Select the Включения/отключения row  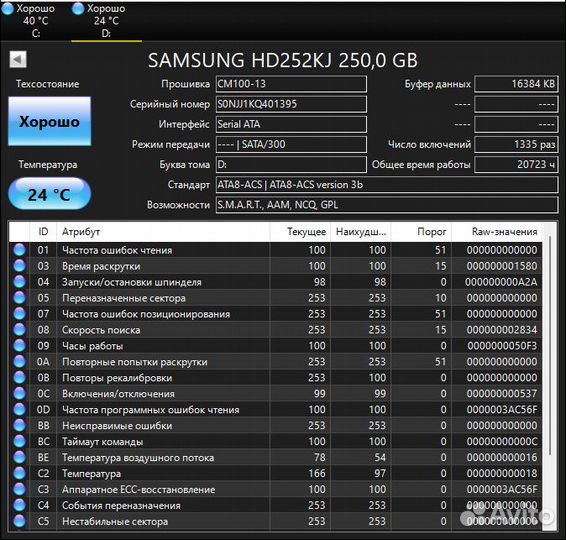[x=276, y=393]
